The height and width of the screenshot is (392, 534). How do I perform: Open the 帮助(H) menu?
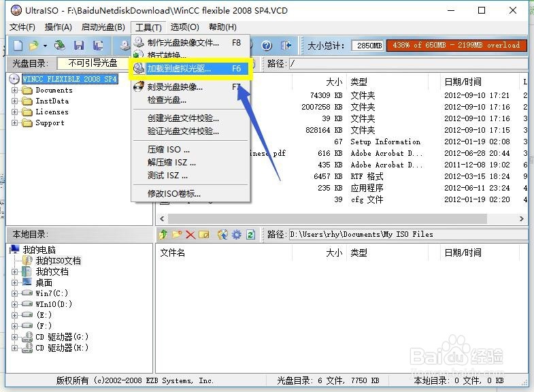[x=222, y=27]
